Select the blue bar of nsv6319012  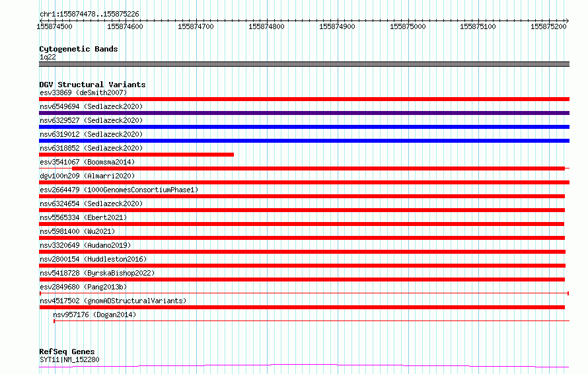(x=304, y=141)
